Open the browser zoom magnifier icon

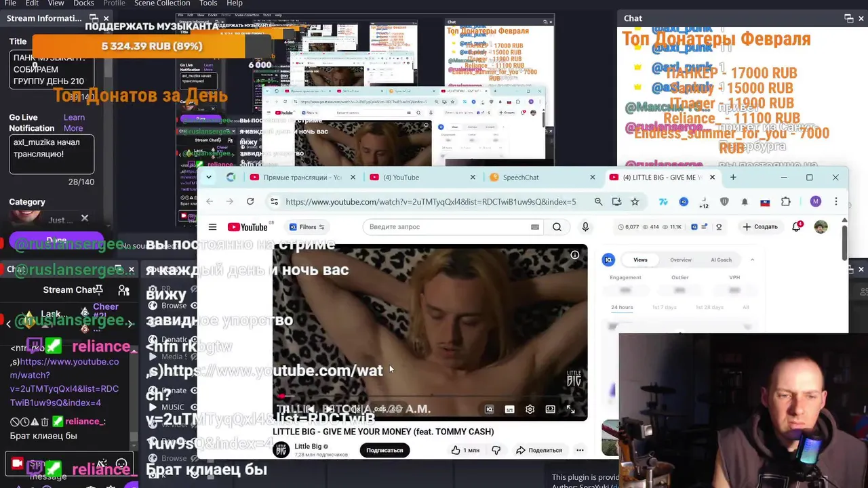click(598, 201)
